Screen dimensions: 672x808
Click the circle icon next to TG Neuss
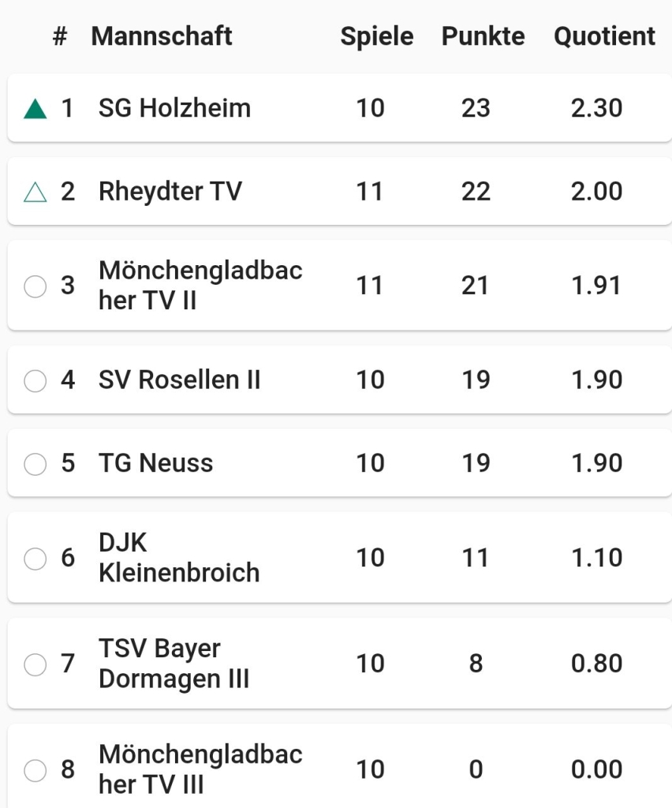[35, 464]
